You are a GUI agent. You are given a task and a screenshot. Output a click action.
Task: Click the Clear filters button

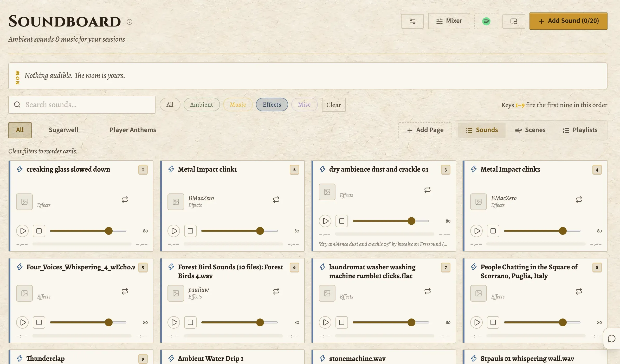(x=334, y=105)
